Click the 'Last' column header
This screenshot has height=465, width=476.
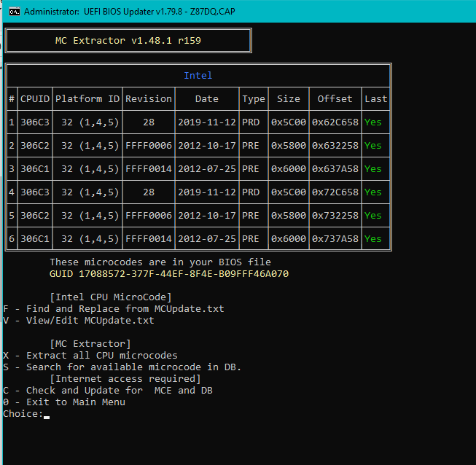click(376, 99)
